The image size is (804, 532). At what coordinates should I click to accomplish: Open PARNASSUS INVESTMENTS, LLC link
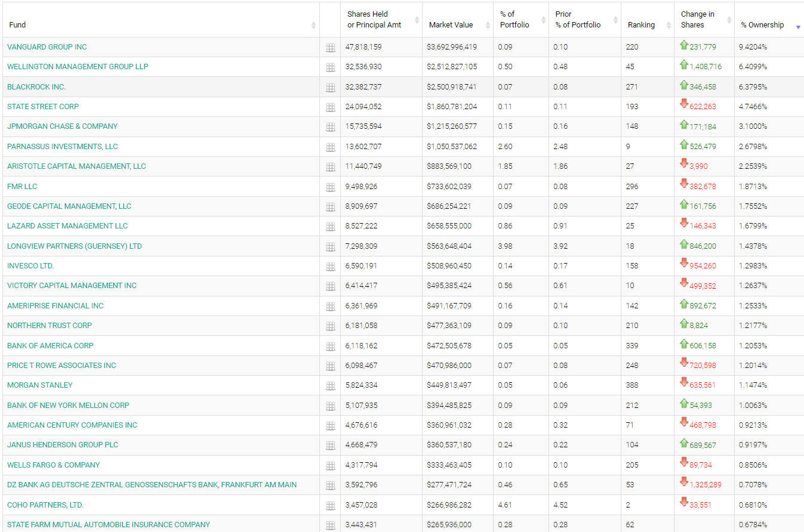coord(63,147)
